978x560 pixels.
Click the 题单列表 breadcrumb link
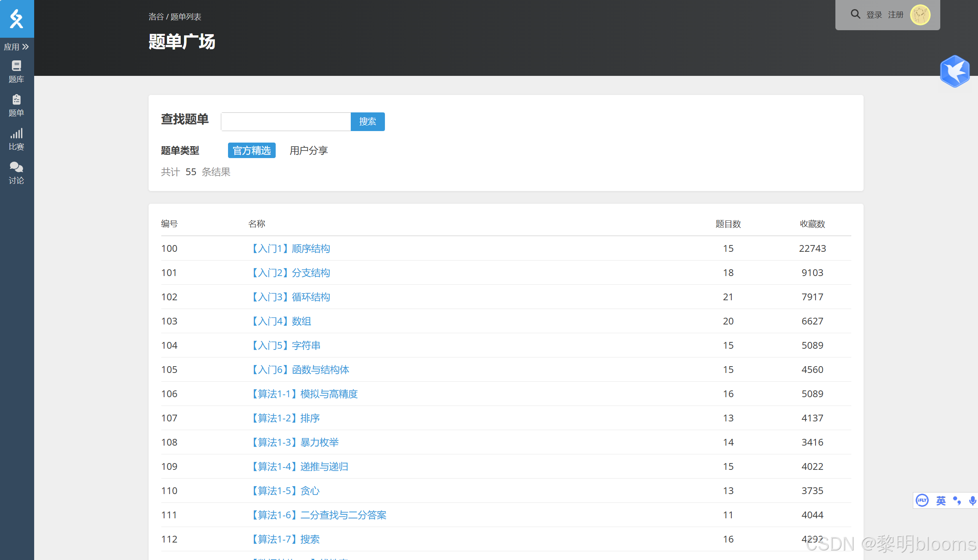point(186,17)
